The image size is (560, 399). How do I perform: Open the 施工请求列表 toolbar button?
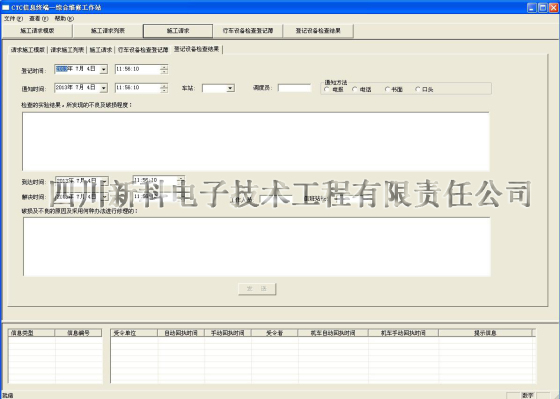pyautogui.click(x=108, y=31)
